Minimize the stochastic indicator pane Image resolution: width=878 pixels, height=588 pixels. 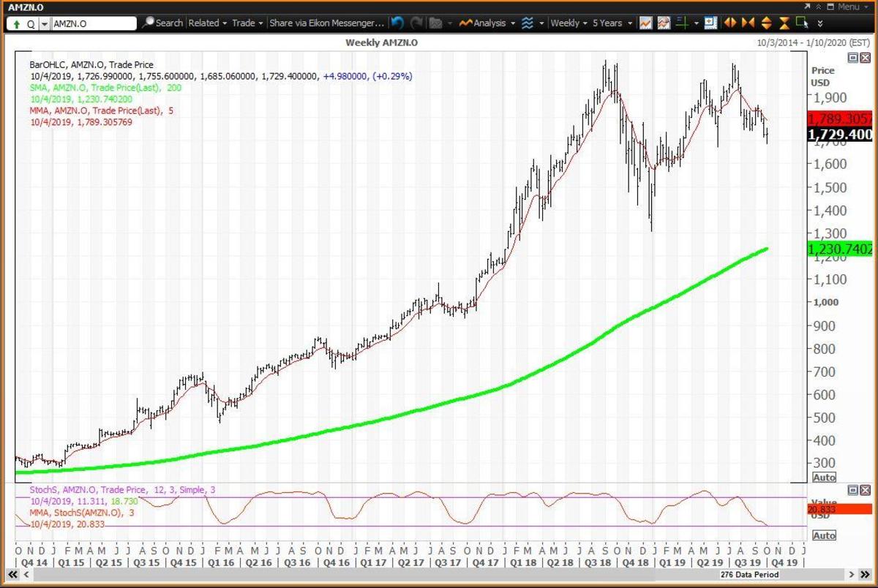coord(852,489)
